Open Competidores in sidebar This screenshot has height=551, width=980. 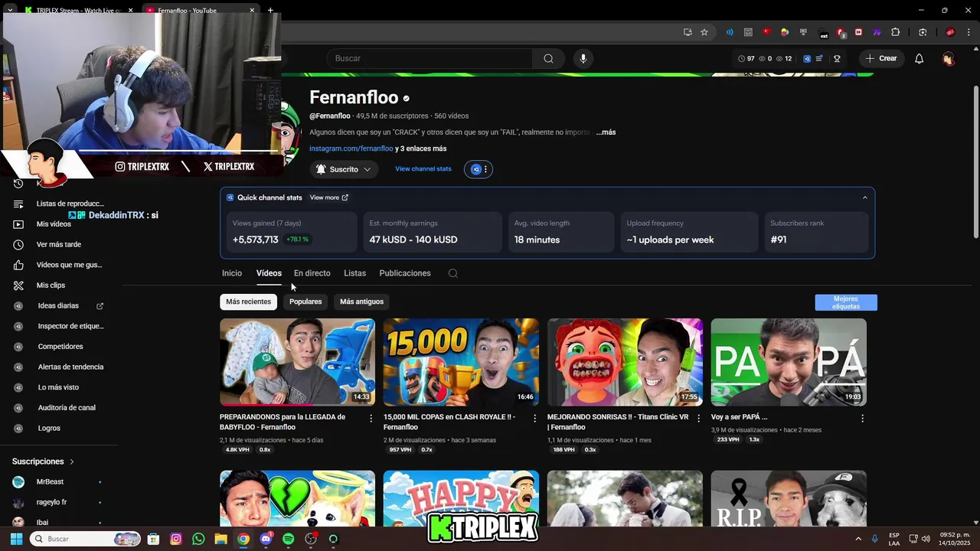pos(59,347)
